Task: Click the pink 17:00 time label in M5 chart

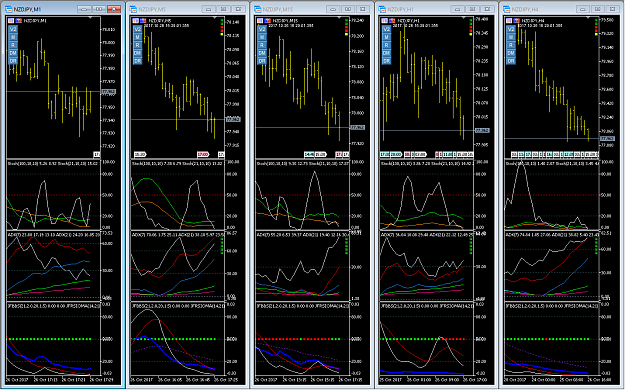Action: 203,154
